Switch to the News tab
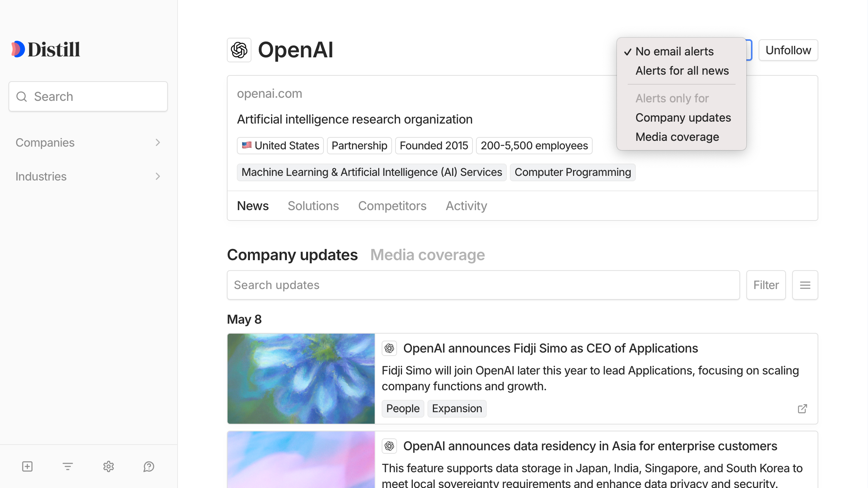 (x=253, y=206)
